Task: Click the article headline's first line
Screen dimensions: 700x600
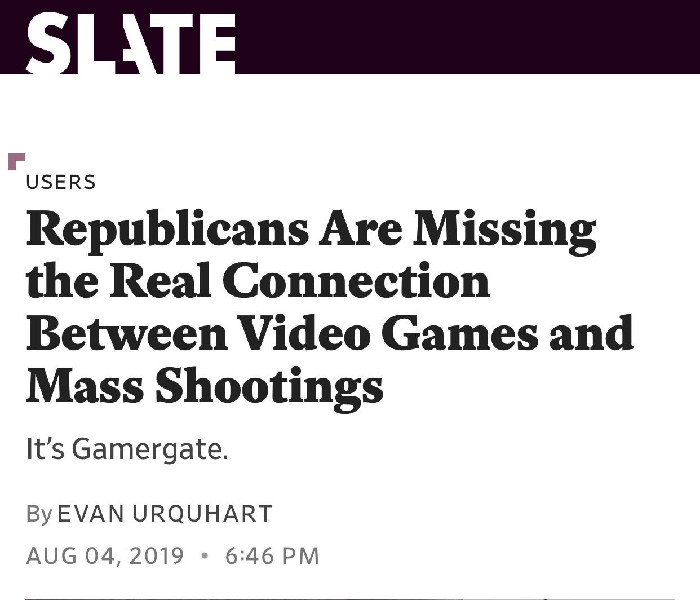Action: 311,231
